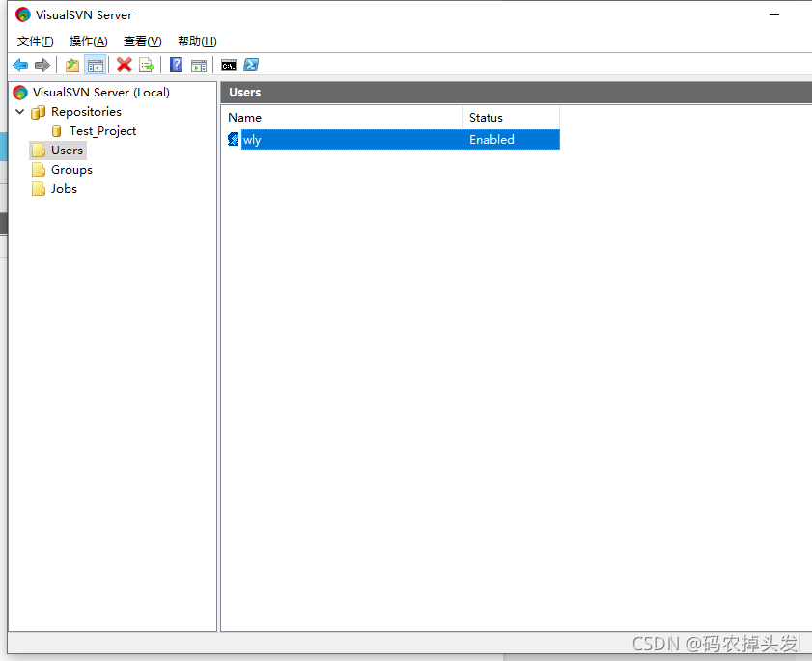
Task: Launch the PowerShell toolbar icon
Action: [251, 65]
